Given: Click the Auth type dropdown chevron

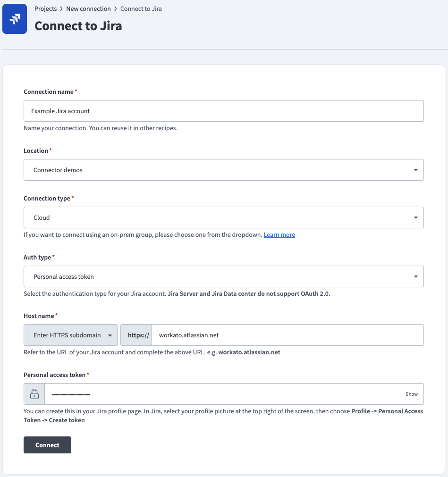Looking at the screenshot, I should tap(415, 276).
